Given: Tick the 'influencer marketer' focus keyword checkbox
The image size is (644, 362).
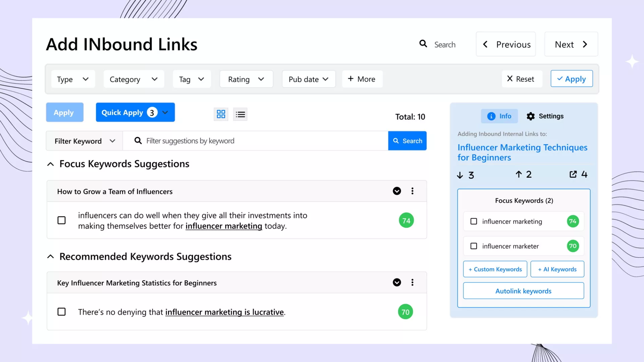Looking at the screenshot, I should [474, 246].
